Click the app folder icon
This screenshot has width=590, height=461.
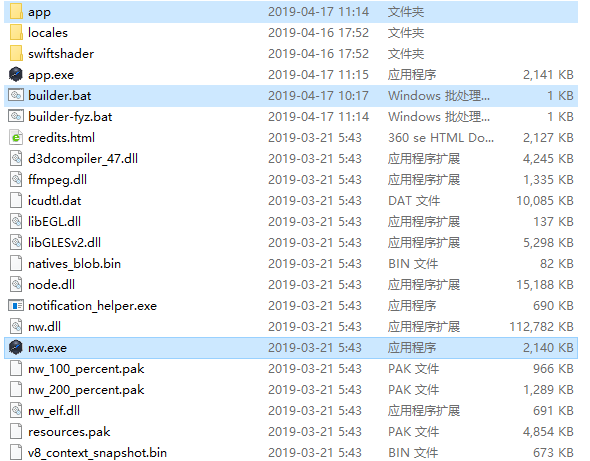[16, 11]
